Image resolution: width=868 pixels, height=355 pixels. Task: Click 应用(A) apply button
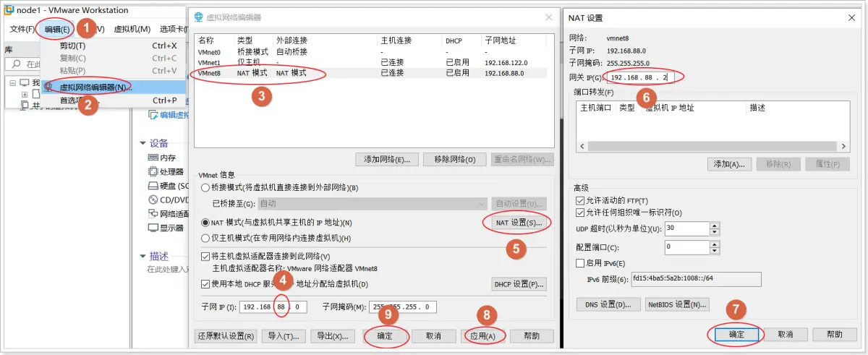coord(482,336)
